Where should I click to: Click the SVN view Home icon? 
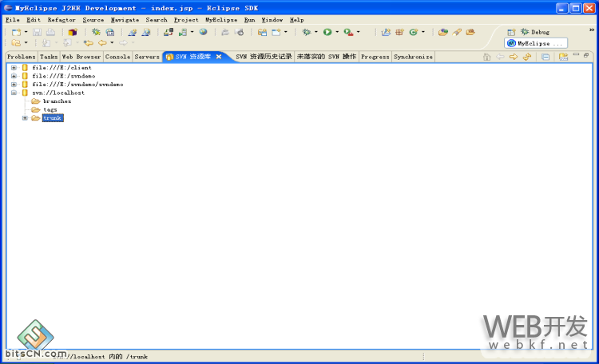click(486, 57)
